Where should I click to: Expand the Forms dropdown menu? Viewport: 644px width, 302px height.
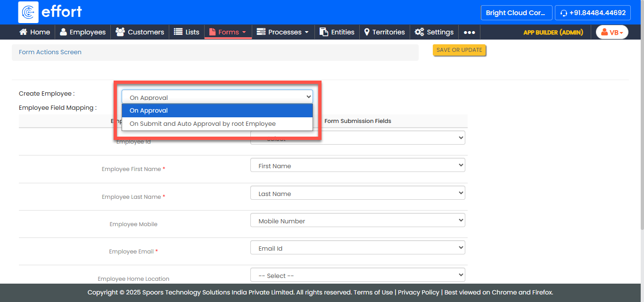[x=228, y=32]
